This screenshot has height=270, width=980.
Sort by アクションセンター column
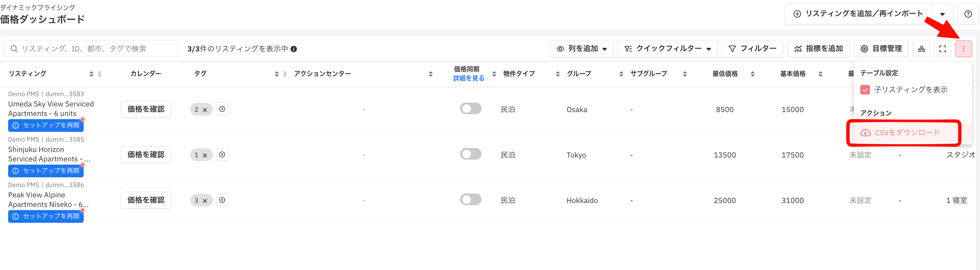click(431, 74)
